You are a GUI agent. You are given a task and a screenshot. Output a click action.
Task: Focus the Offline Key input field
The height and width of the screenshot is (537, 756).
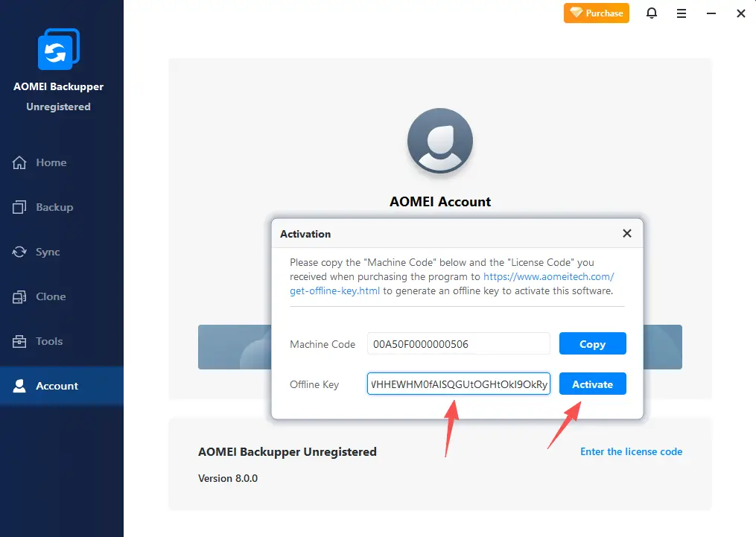click(458, 384)
